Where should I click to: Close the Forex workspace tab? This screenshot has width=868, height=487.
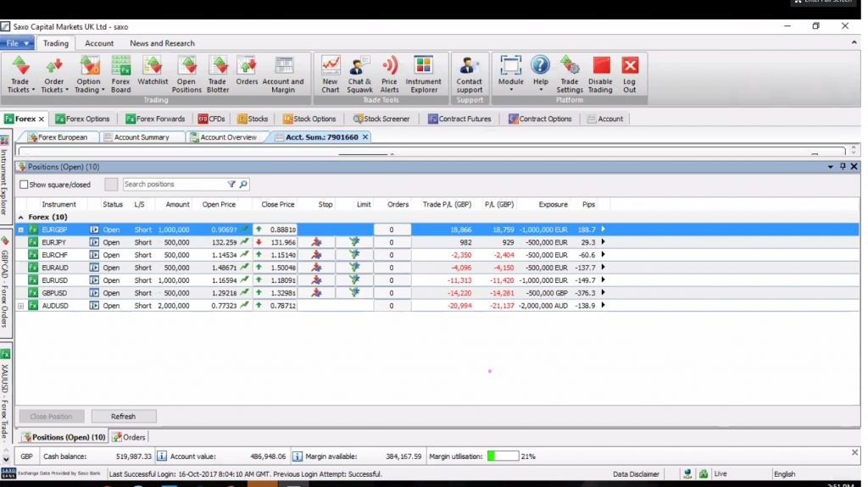click(x=41, y=119)
